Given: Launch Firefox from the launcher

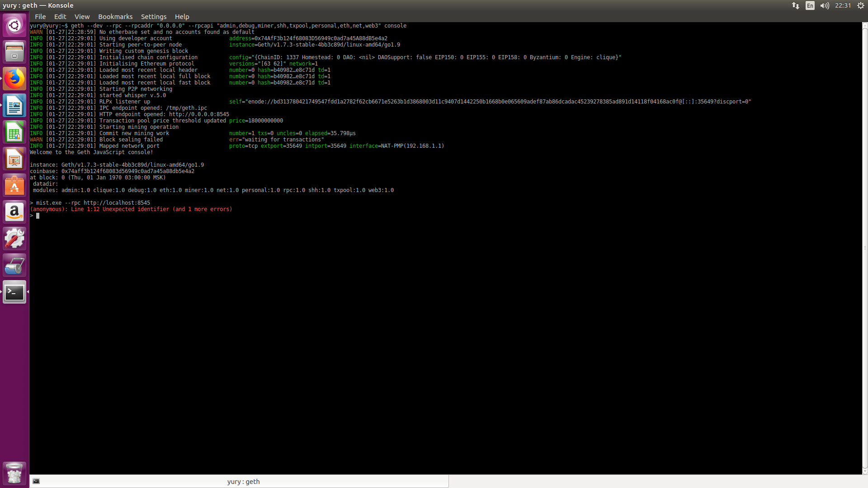Looking at the screenshot, I should pyautogui.click(x=14, y=79).
